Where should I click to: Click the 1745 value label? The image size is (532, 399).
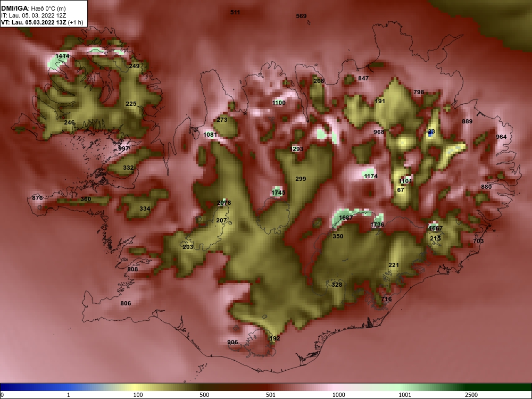278,193
